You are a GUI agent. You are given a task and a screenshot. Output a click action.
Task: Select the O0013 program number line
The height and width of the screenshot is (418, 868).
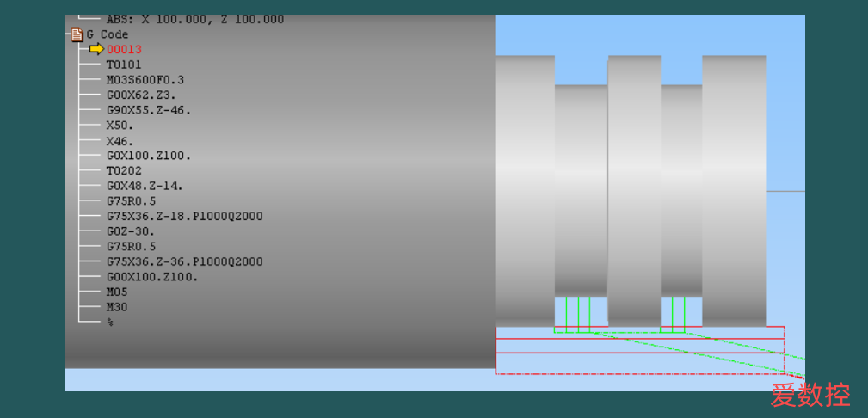click(124, 49)
